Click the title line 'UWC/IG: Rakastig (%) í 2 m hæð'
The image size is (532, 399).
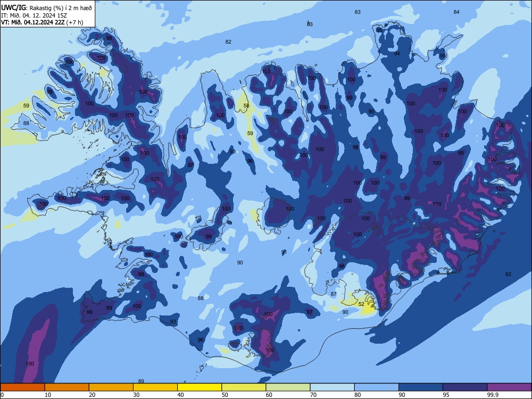[46, 8]
